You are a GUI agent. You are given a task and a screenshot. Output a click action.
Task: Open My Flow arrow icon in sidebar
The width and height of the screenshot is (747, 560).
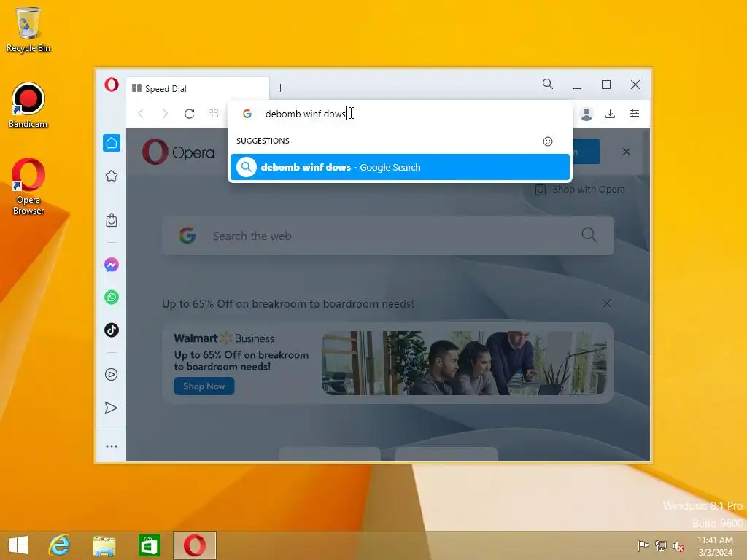(111, 408)
